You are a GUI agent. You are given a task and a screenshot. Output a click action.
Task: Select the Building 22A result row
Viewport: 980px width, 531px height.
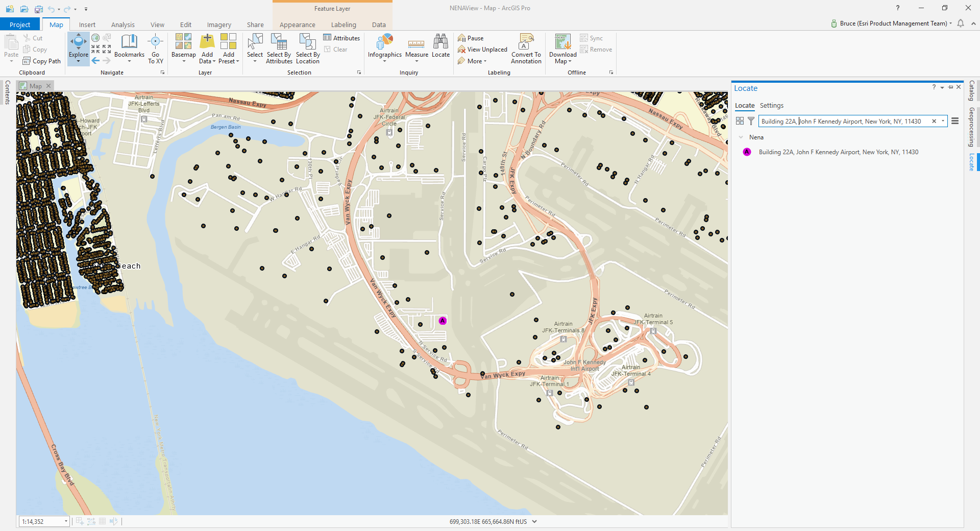coord(838,152)
